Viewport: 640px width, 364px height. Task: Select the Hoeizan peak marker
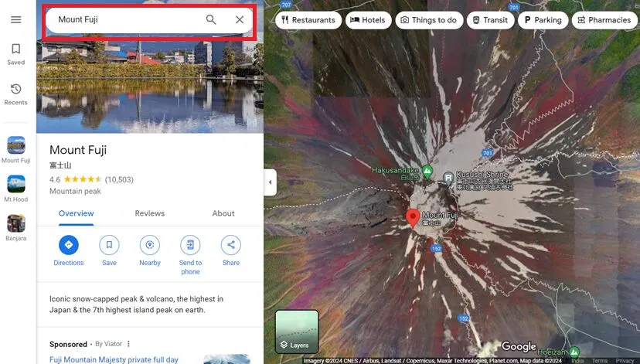[574, 352]
